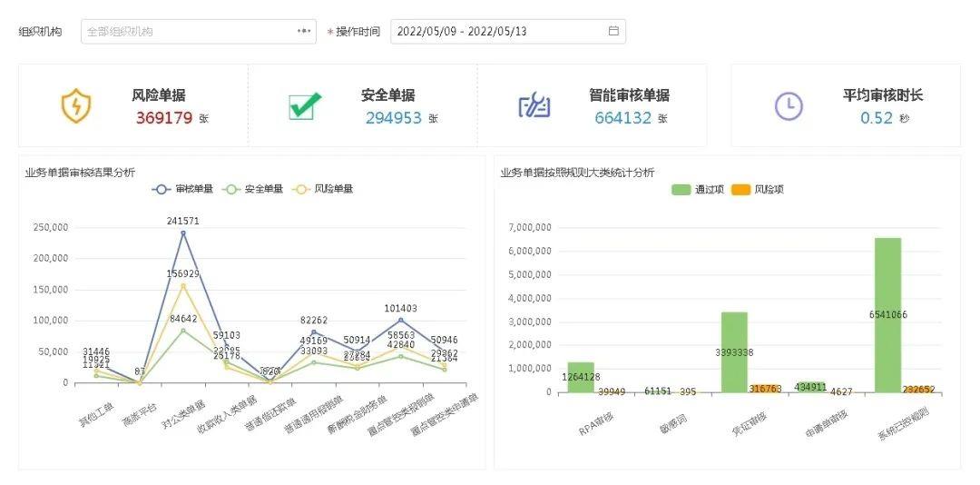Click the intelligent audit documents icon
Image resolution: width=980 pixels, height=485 pixels.
tap(534, 106)
